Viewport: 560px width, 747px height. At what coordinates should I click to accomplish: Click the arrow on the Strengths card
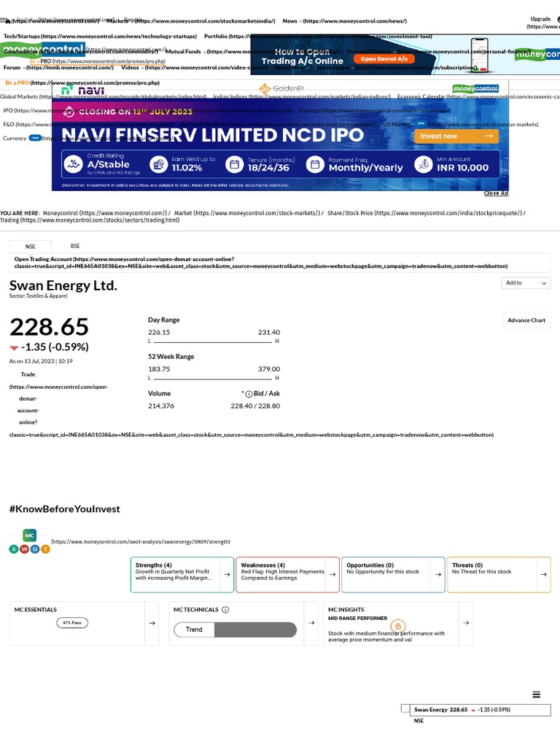[x=227, y=575]
